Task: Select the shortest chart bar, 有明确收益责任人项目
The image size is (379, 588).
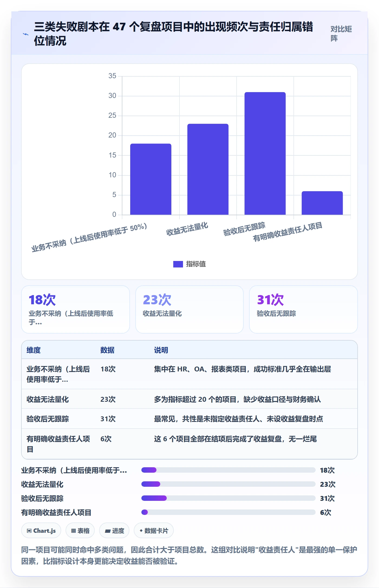Action: pyautogui.click(x=322, y=203)
